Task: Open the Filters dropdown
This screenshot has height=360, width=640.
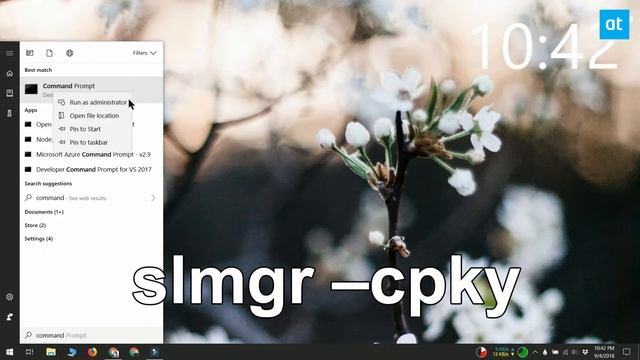Action: [x=144, y=53]
